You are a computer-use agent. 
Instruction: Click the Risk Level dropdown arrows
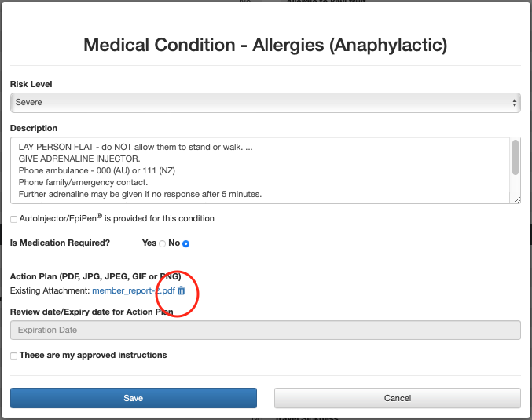pyautogui.click(x=515, y=103)
